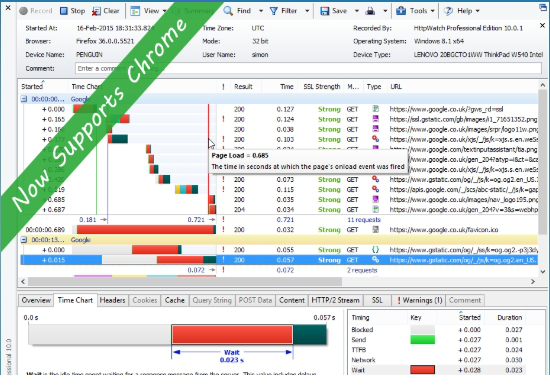Switch to the Warnings (1) tab
Image resolution: width=550 pixels, height=390 pixels.
click(x=420, y=300)
